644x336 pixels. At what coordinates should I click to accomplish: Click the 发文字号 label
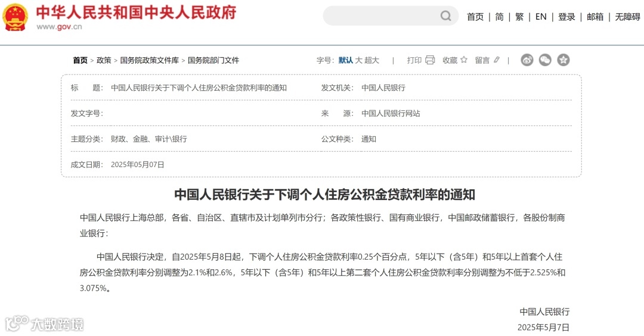[86, 113]
